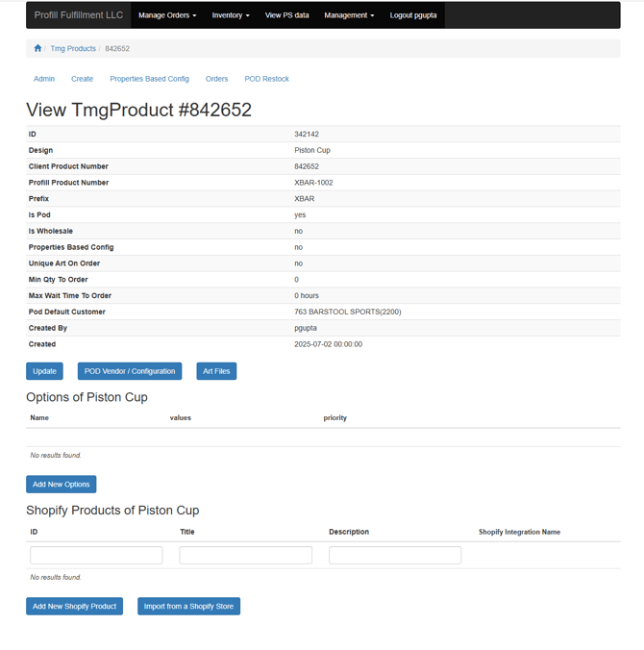The width and height of the screenshot is (644, 650).
Task: Focus the Shopify Title filter field
Action: pyautogui.click(x=246, y=555)
